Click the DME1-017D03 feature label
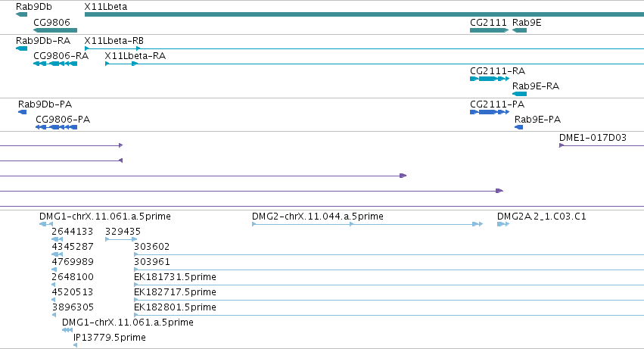The width and height of the screenshot is (644, 349). 593,138
